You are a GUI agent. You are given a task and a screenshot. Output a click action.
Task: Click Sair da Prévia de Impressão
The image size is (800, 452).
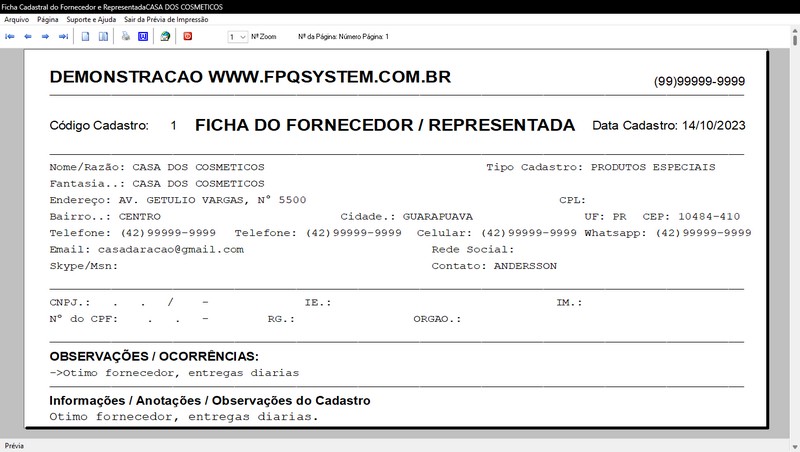coord(165,19)
